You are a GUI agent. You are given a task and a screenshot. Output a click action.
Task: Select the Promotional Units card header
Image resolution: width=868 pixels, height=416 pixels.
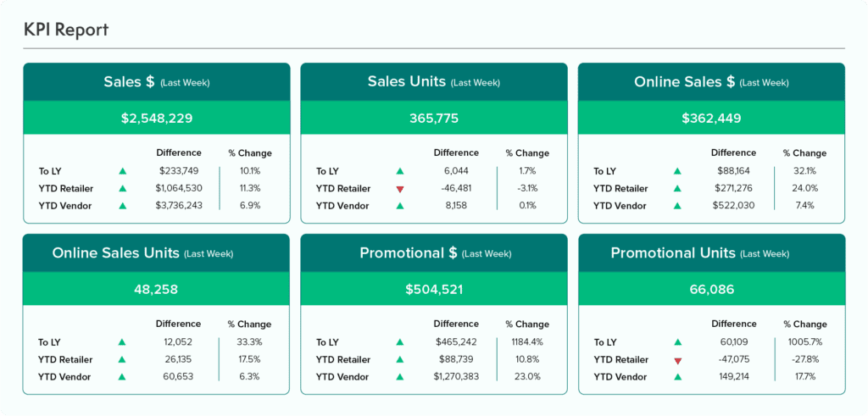[x=712, y=252]
